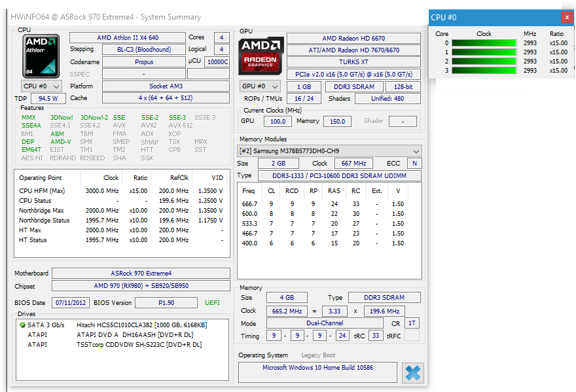Image resolution: width=576 pixels, height=392 pixels.
Task: Click the 3DNow!-2 feature label
Action: tap(94, 118)
